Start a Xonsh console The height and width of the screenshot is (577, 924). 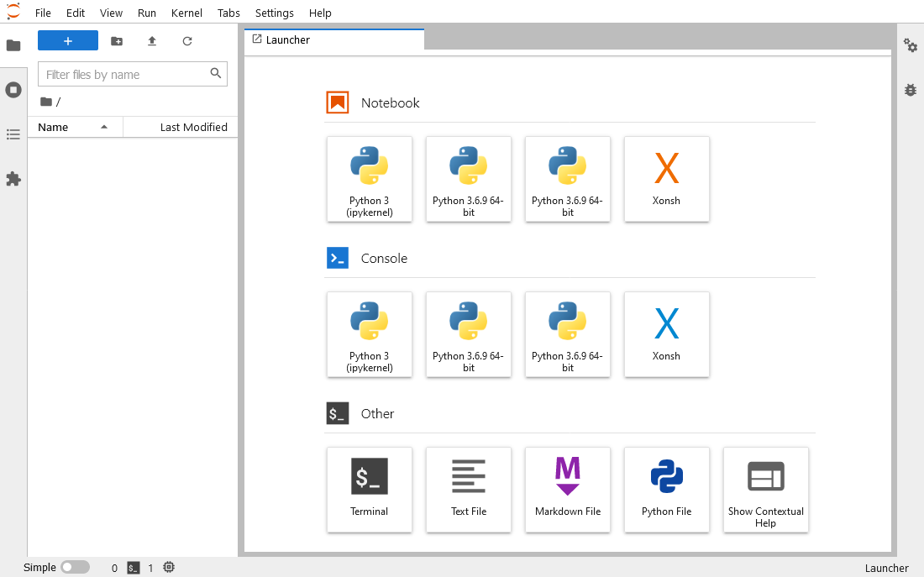tap(666, 334)
